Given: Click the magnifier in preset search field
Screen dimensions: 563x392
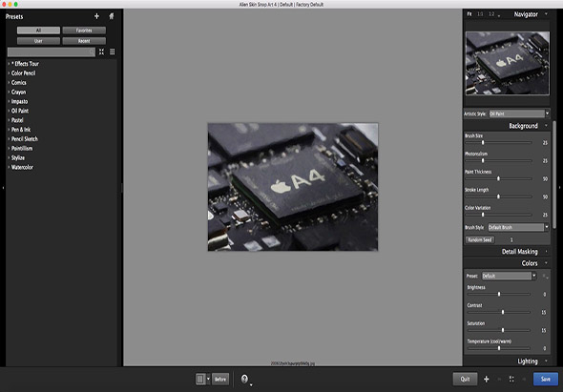Looking at the screenshot, I should pos(92,52).
